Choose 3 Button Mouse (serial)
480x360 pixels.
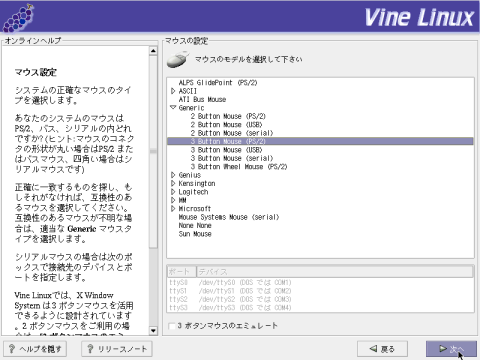click(x=232, y=158)
